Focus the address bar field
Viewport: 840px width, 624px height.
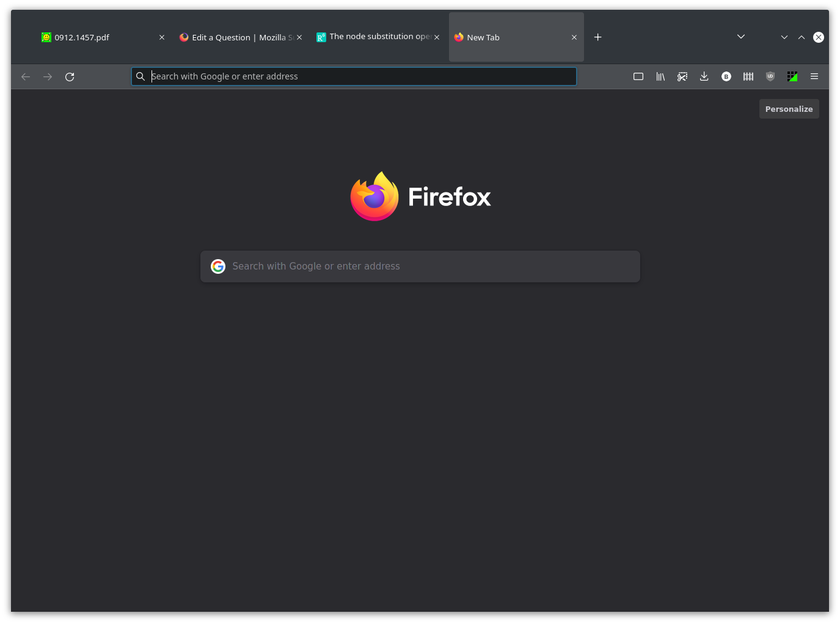click(x=354, y=76)
